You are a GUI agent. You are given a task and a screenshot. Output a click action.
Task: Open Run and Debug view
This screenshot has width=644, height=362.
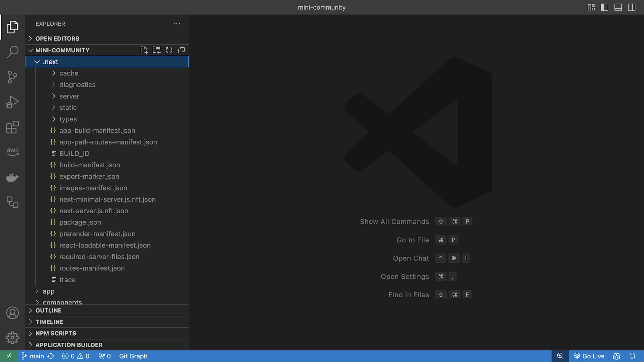tap(13, 102)
